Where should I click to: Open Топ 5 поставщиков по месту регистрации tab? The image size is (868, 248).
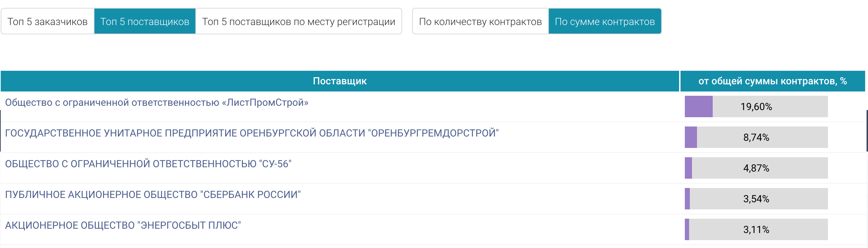coord(298,21)
